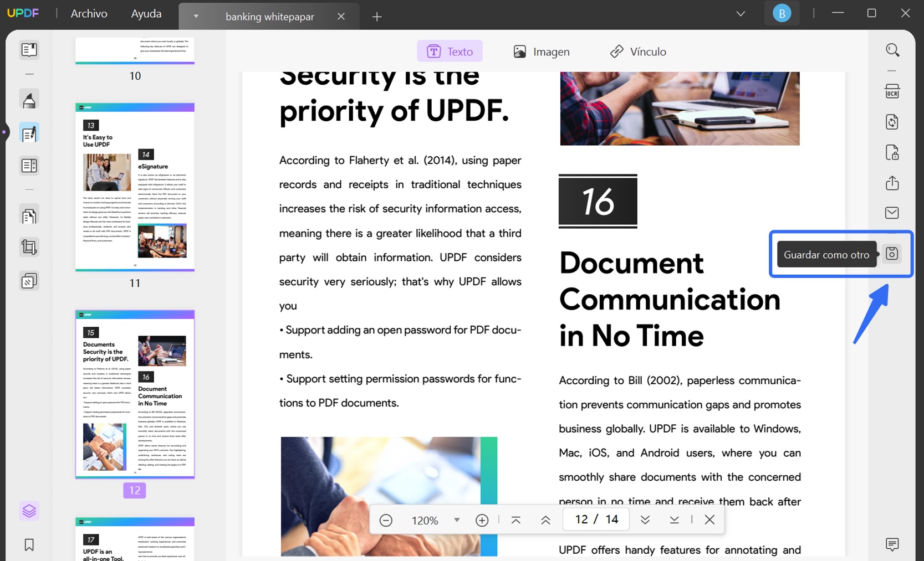This screenshot has height=561, width=924.
Task: Select the Comment highlighter tool in sidebar
Action: coord(29,100)
